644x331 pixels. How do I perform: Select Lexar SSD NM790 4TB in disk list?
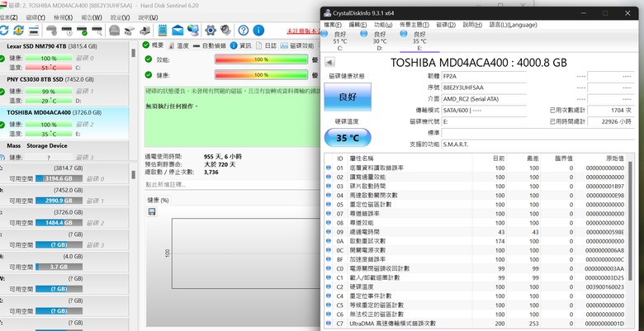(x=64, y=56)
